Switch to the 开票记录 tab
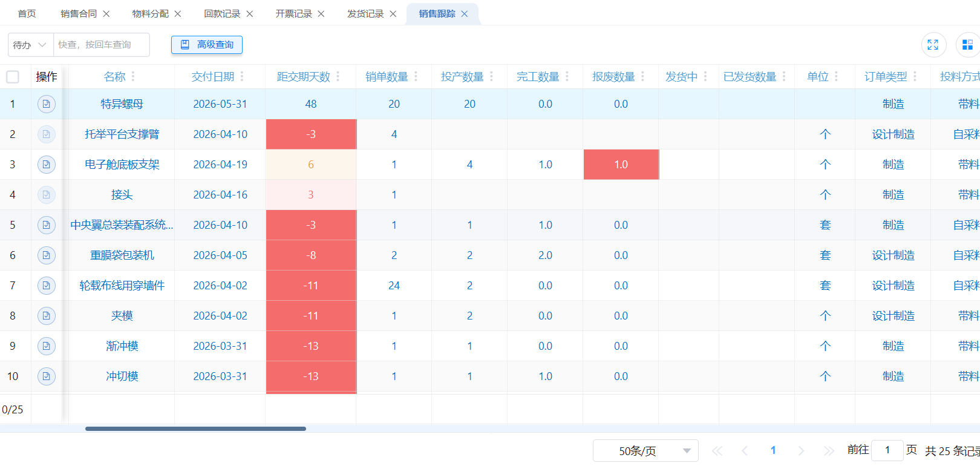Viewport: 980px width, 466px height. click(x=294, y=14)
